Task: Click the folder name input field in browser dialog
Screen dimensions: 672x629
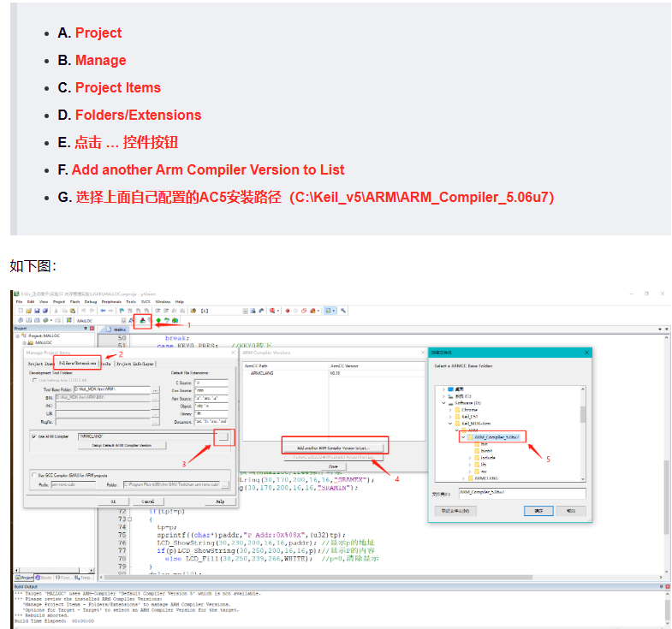Action: click(x=522, y=493)
